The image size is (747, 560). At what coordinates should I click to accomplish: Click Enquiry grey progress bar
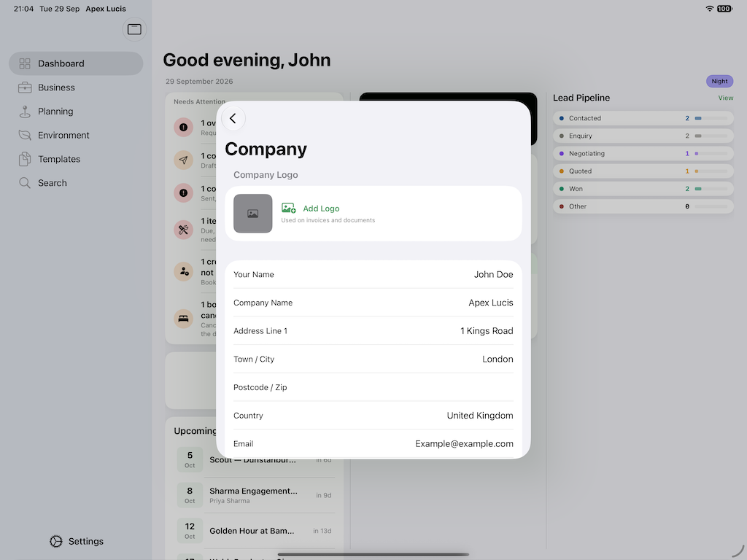(x=698, y=136)
